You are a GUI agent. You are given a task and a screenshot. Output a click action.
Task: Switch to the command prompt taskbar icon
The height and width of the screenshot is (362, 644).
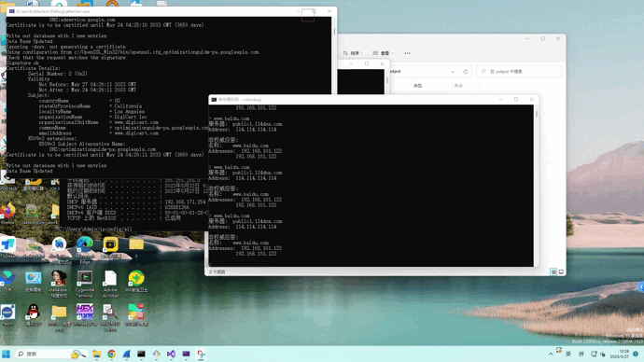click(x=141, y=354)
